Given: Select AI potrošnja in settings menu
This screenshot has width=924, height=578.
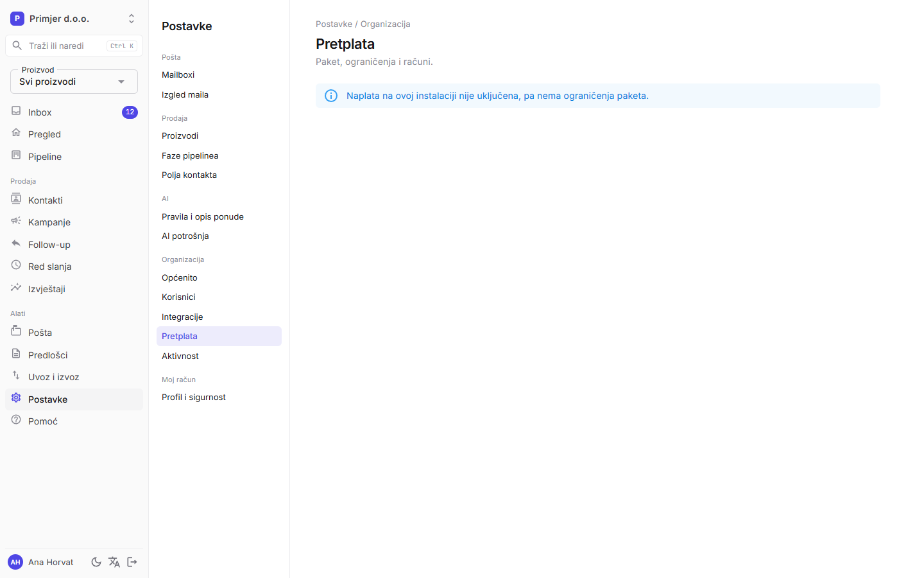Looking at the screenshot, I should [x=219, y=236].
